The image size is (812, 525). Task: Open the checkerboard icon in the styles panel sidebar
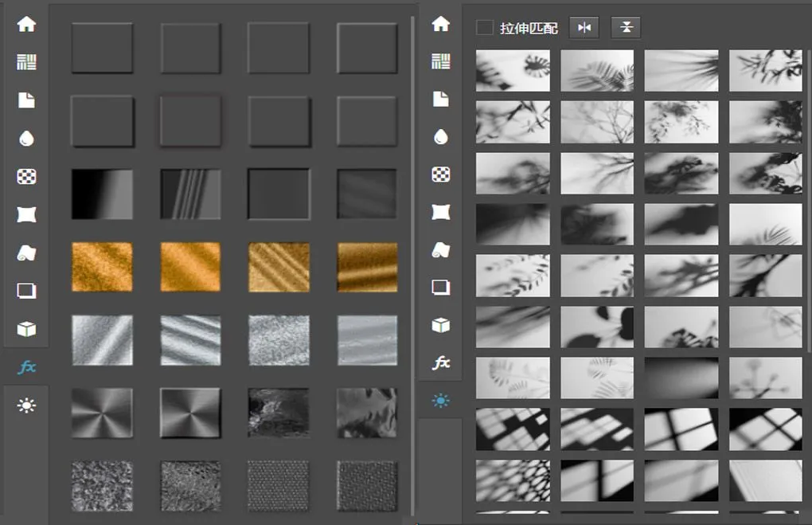pos(26,176)
